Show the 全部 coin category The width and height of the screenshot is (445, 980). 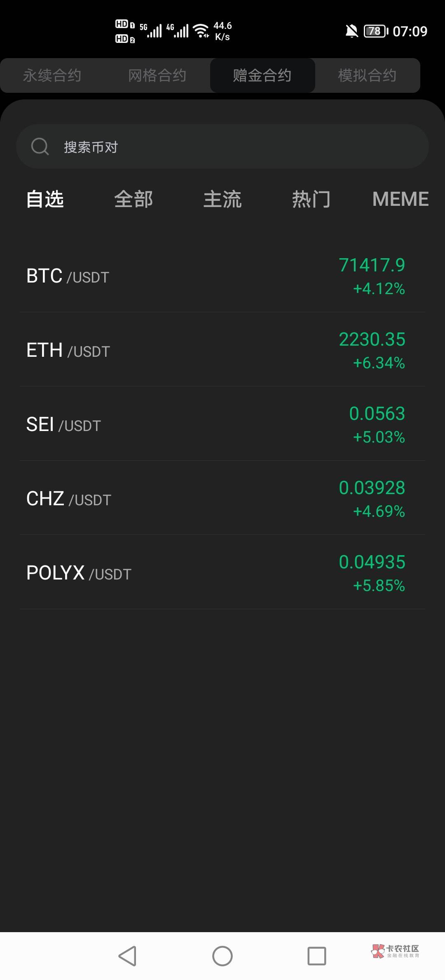[133, 199]
